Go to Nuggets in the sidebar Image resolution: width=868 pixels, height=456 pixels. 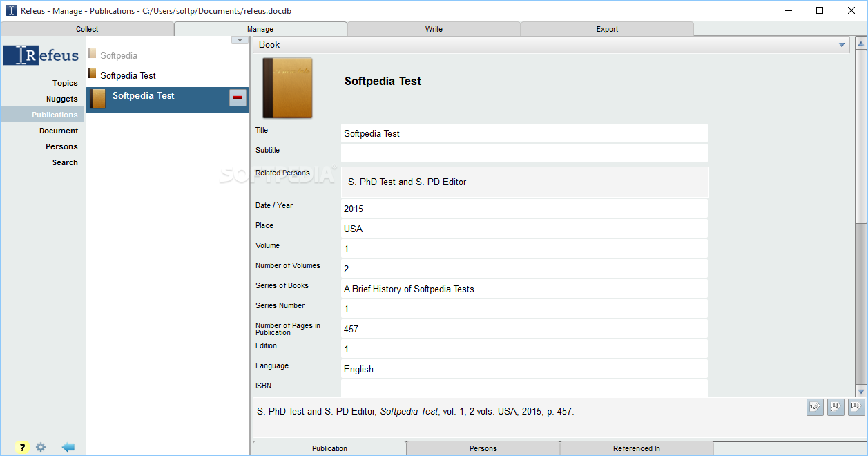(x=62, y=99)
